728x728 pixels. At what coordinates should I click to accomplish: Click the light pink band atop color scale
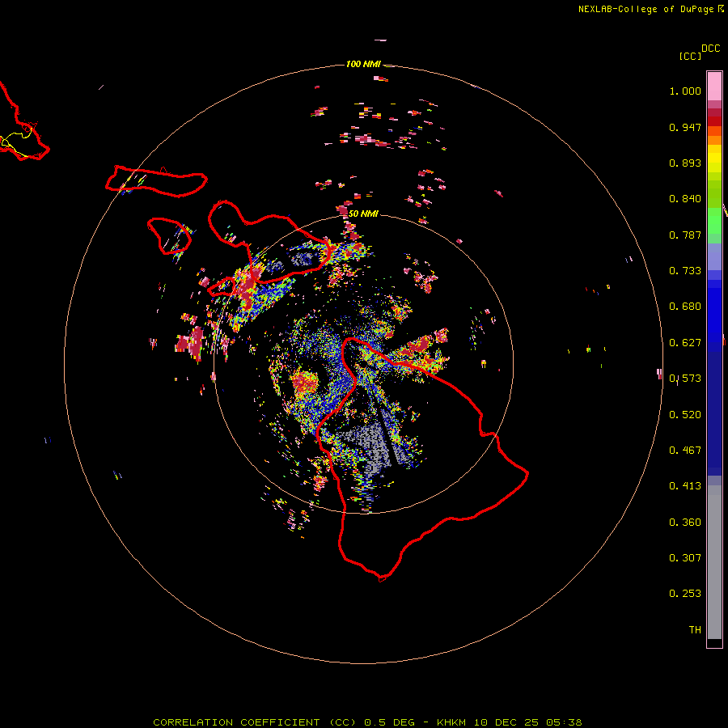714,87
